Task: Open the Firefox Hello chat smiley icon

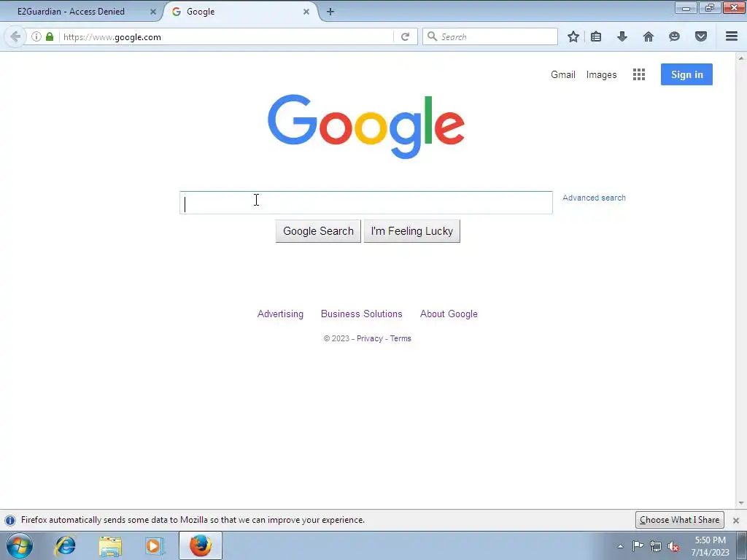Action: click(674, 36)
